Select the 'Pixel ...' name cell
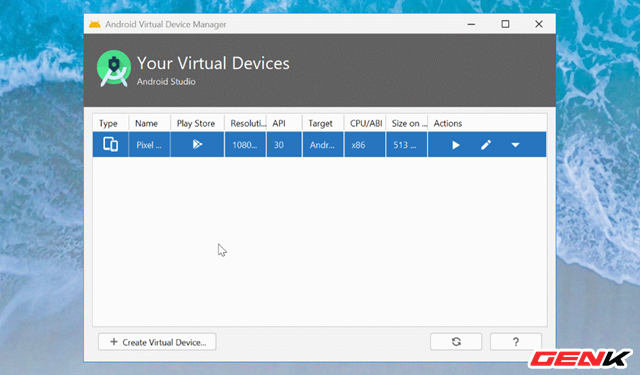 149,144
